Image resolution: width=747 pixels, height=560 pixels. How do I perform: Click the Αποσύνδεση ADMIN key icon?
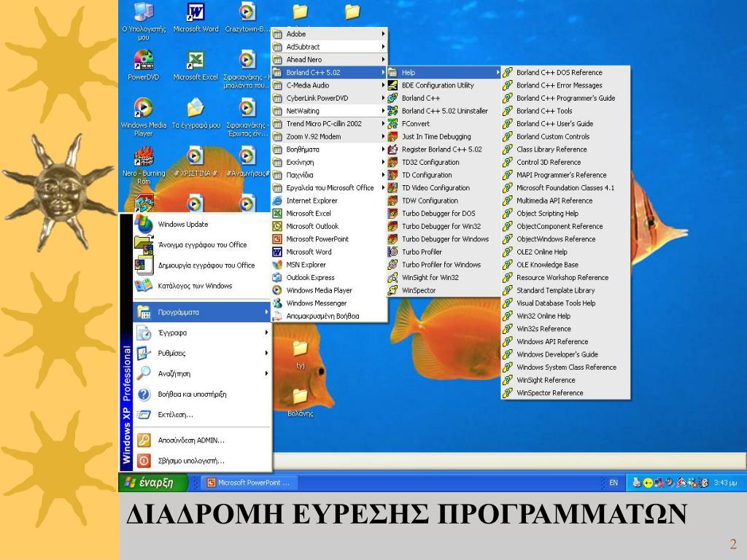(144, 440)
